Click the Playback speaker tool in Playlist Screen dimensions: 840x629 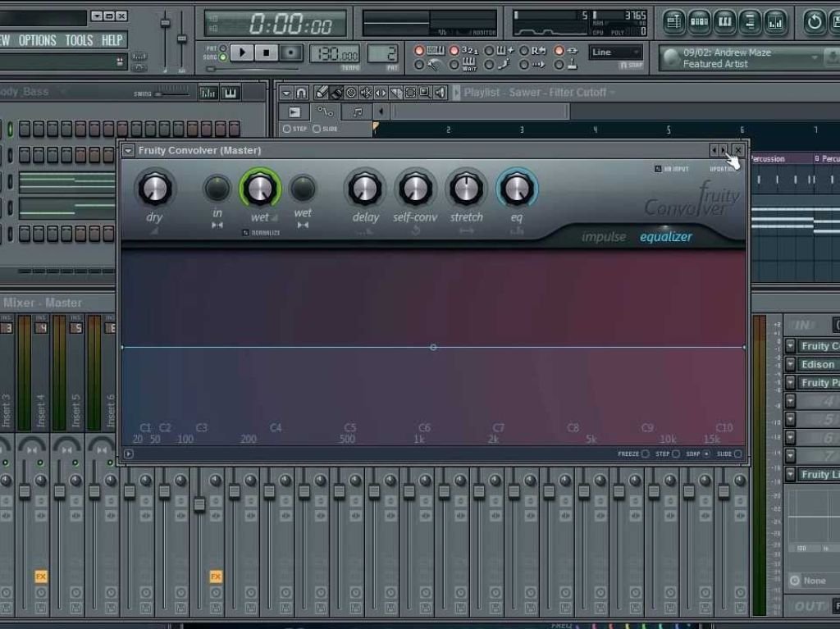tap(440, 93)
